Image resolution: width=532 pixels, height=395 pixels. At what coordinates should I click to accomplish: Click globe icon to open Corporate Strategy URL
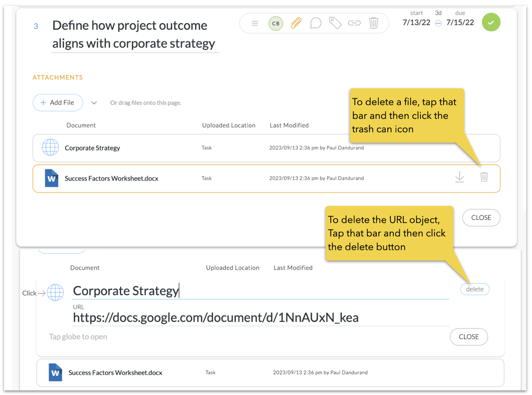pyautogui.click(x=55, y=293)
